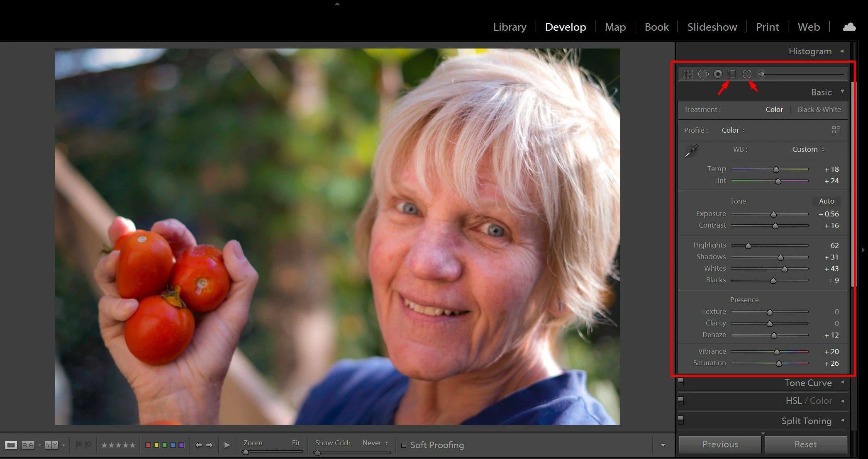
Task: Click the Reset button
Action: [805, 444]
